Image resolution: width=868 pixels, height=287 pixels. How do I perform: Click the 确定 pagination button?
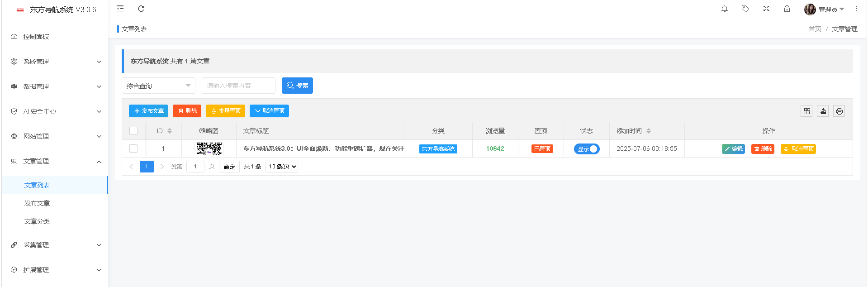(x=229, y=167)
